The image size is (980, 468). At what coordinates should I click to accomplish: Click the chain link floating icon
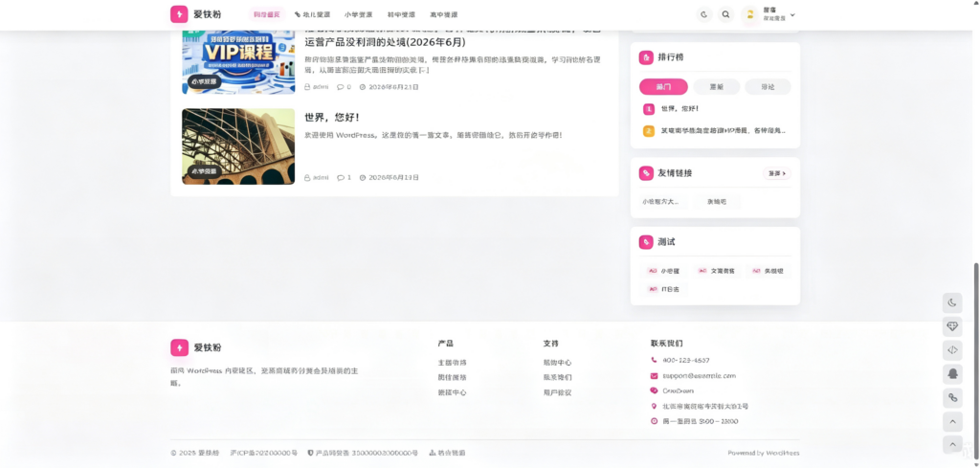(952, 397)
